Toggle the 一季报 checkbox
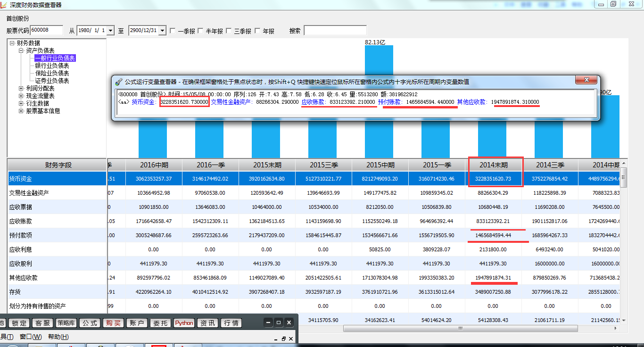This screenshot has width=644, height=347. point(173,31)
